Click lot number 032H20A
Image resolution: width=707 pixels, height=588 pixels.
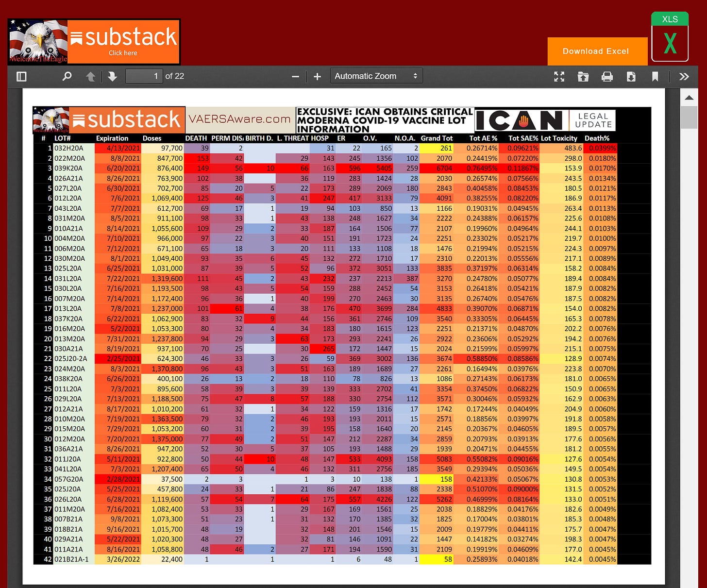[x=68, y=148]
